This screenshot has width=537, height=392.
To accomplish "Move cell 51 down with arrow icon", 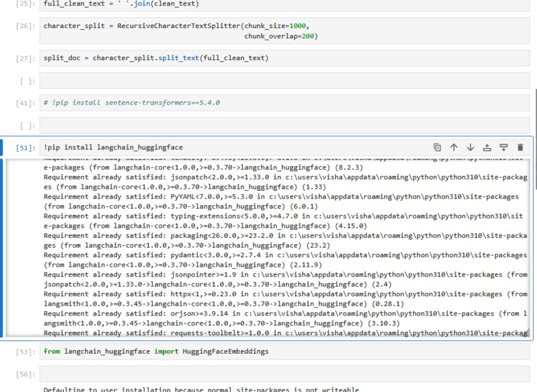I will 470,147.
